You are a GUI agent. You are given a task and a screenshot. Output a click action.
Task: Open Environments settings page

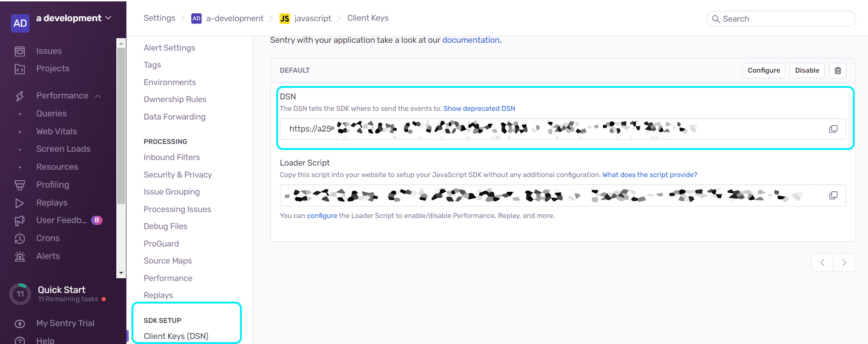pyautogui.click(x=170, y=82)
